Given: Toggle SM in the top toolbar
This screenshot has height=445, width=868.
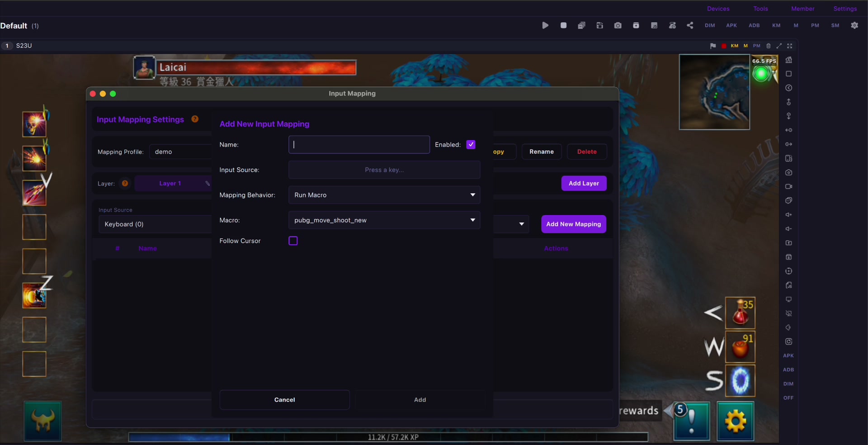Looking at the screenshot, I should coord(835,25).
